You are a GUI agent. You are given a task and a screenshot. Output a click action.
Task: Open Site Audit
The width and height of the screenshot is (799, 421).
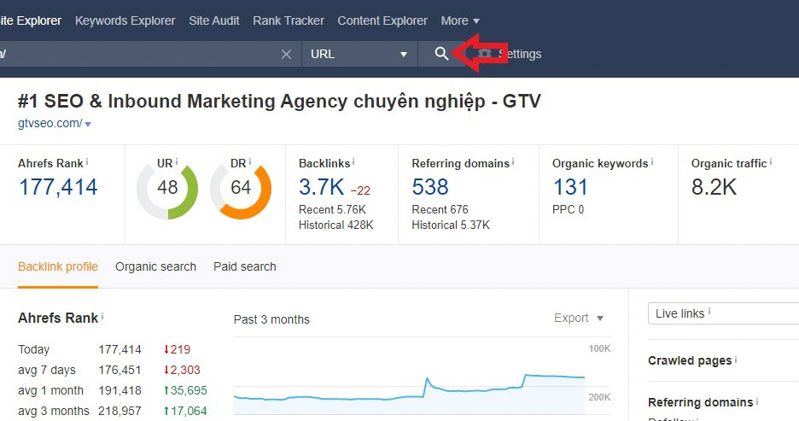coord(214,21)
